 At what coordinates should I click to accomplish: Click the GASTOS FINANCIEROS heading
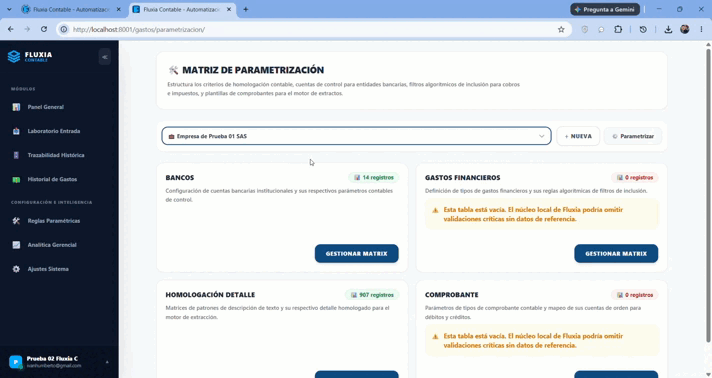tap(463, 178)
